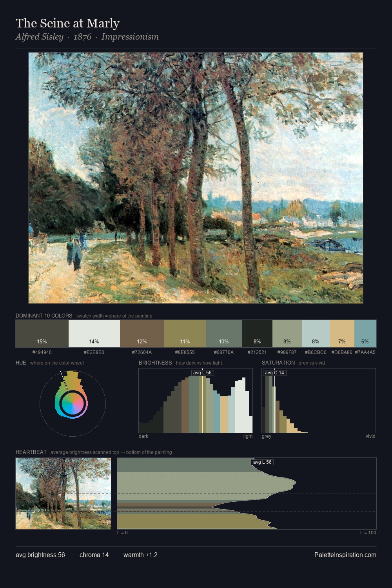The image size is (392, 588).
Task: Click the 'DOMINANT 10 COLORS' heading
Action: 44,316
